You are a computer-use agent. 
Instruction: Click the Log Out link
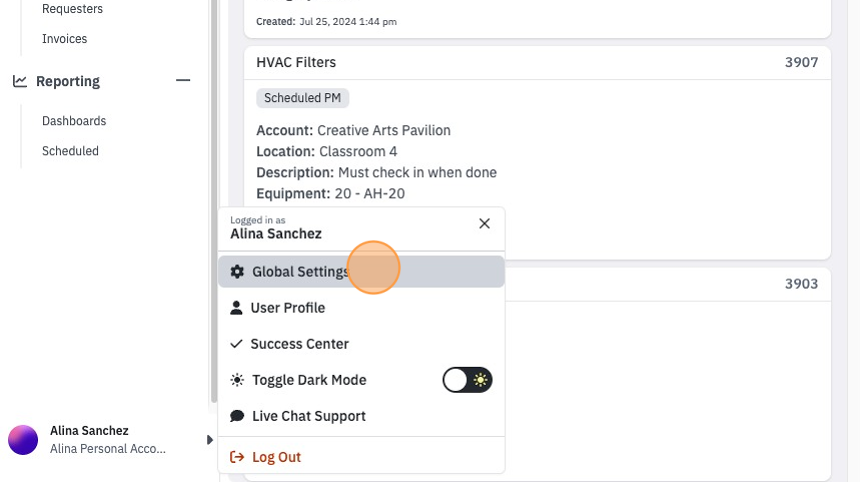[x=276, y=457]
